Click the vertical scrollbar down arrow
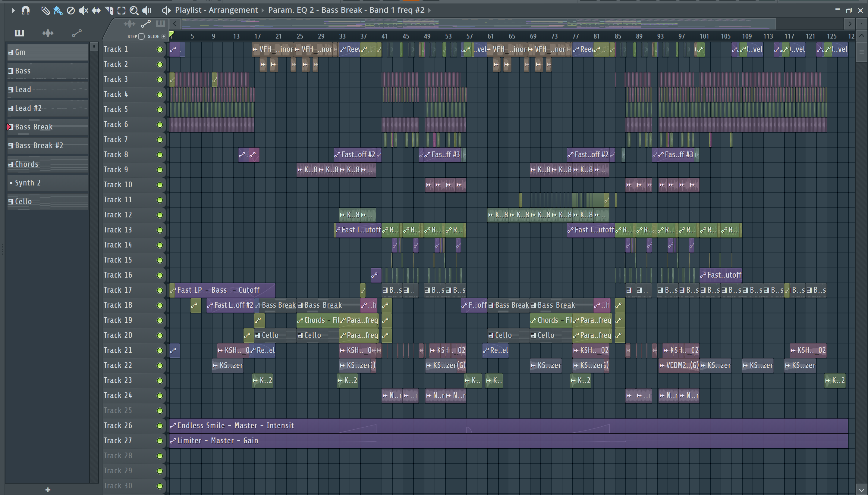The width and height of the screenshot is (868, 495). [x=862, y=490]
